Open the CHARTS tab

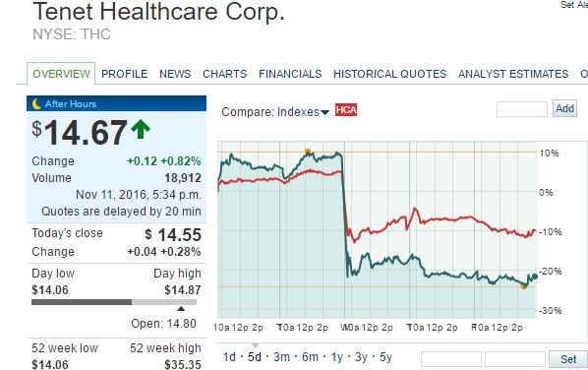tap(224, 74)
